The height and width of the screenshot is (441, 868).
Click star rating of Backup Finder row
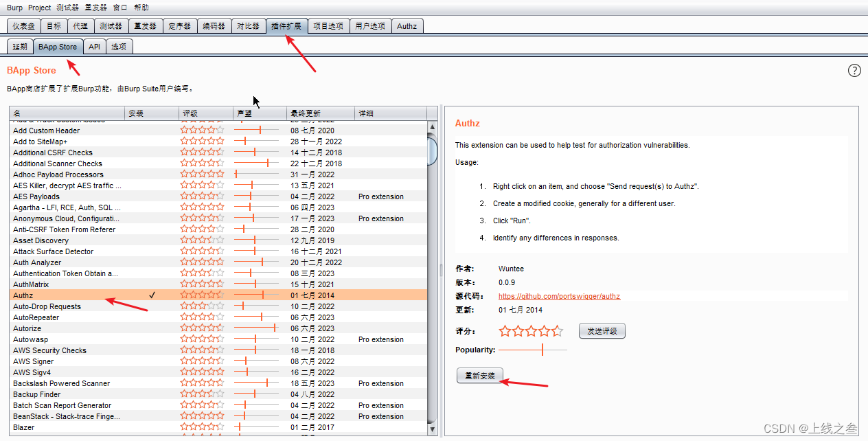point(202,394)
